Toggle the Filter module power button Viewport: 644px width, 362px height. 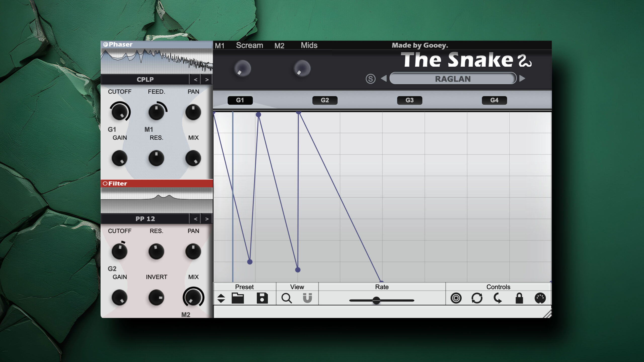pyautogui.click(x=105, y=184)
